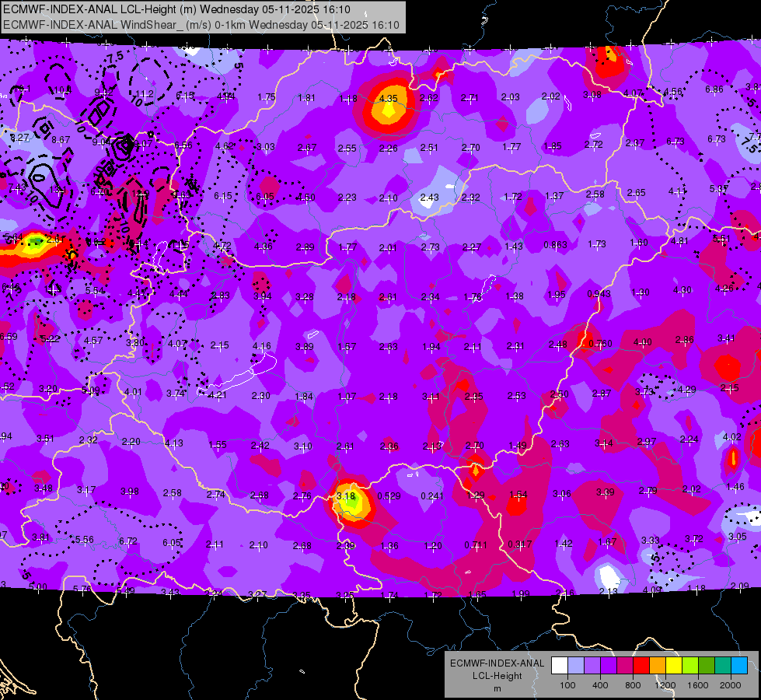Image resolution: width=761 pixels, height=700 pixels.
Task: Click the shear value '1.81'
Action: click(x=307, y=98)
